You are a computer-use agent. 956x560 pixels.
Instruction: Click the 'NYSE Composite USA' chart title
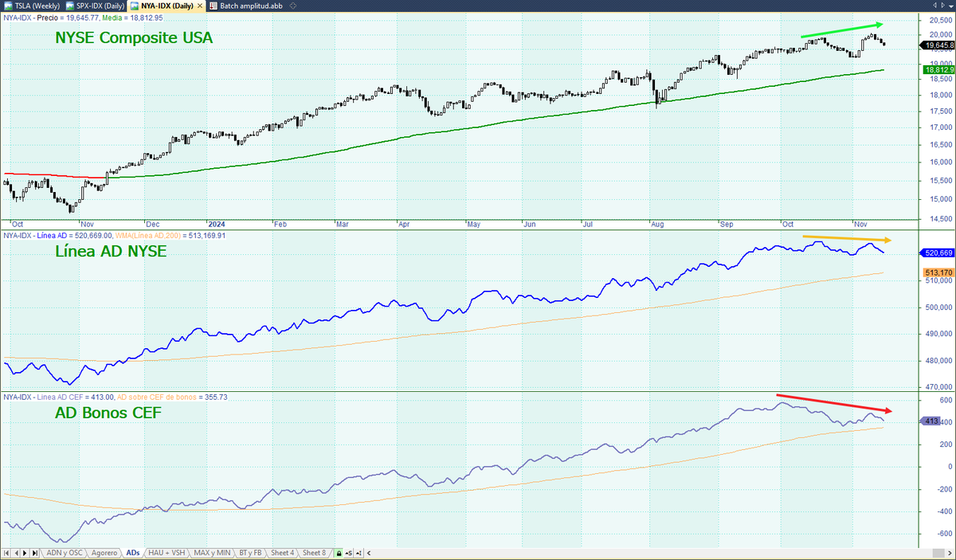pos(134,37)
